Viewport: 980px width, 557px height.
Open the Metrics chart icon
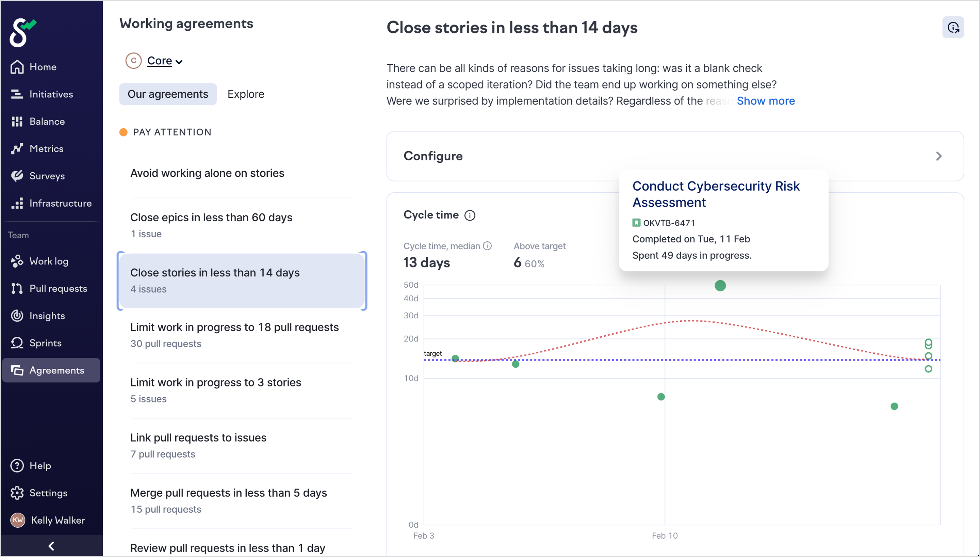click(17, 148)
